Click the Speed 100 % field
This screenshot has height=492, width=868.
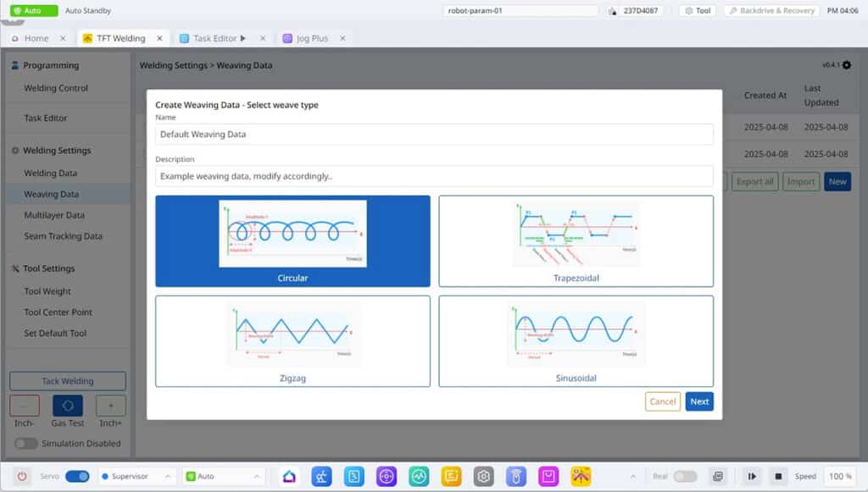[840, 476]
